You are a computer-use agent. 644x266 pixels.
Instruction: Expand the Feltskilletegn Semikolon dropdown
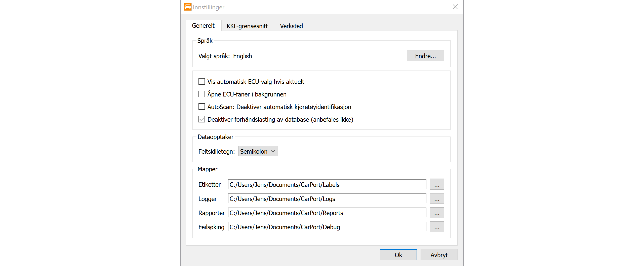(x=258, y=151)
